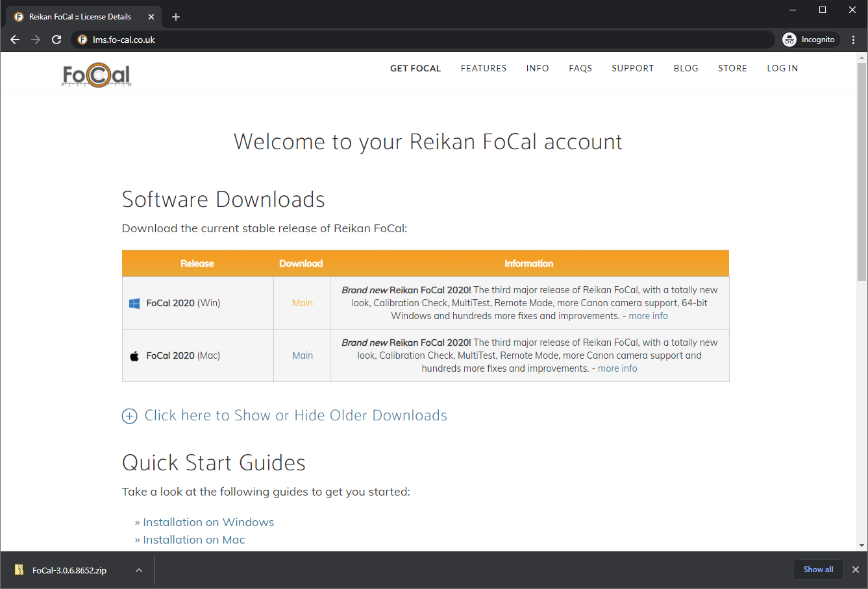Open the Installation on Mac guide
This screenshot has width=868, height=589.
point(194,540)
